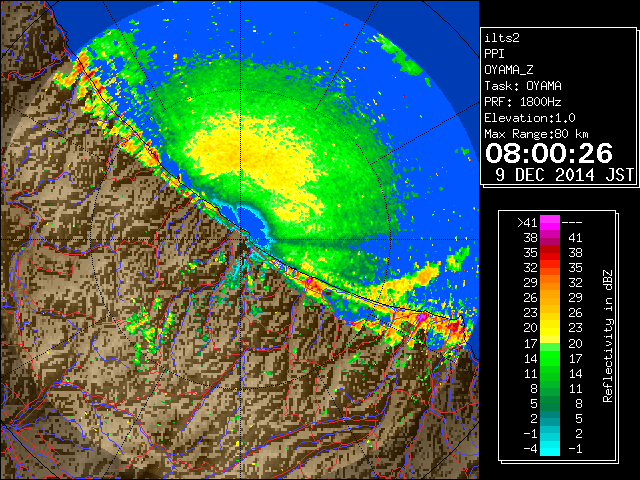Pick the red-orange swatch between 32 and 35
The height and width of the screenshot is (480, 640).
[550, 268]
